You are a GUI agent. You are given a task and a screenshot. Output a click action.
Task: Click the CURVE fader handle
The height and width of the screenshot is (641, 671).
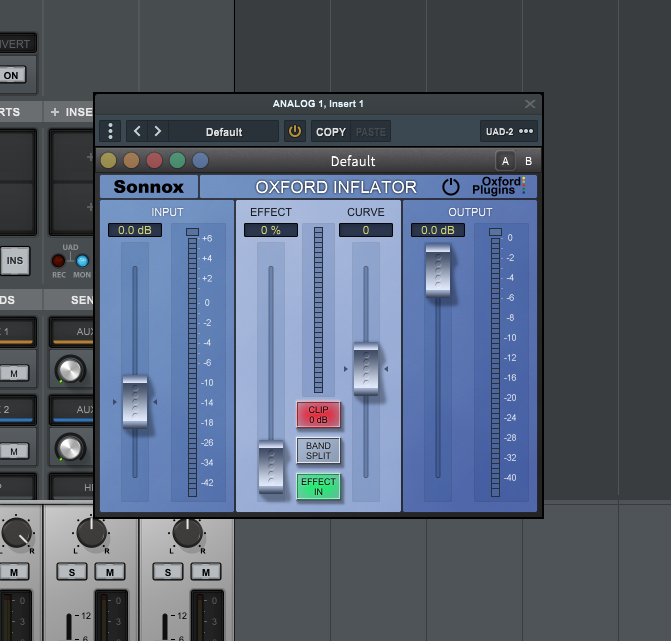366,369
